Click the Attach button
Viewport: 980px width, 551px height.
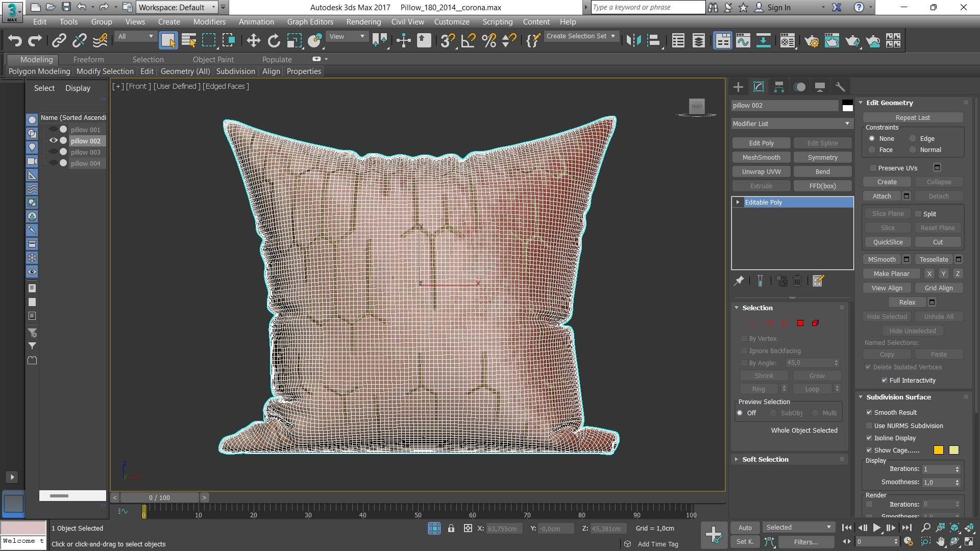click(881, 196)
